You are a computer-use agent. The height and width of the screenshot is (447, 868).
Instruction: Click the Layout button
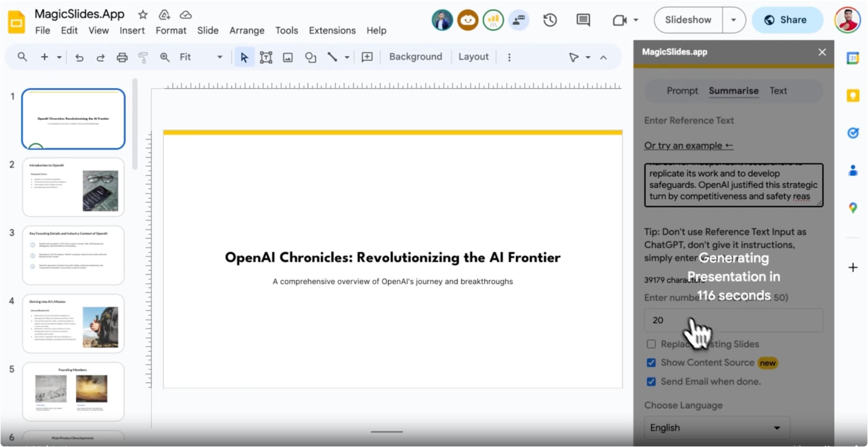point(473,57)
